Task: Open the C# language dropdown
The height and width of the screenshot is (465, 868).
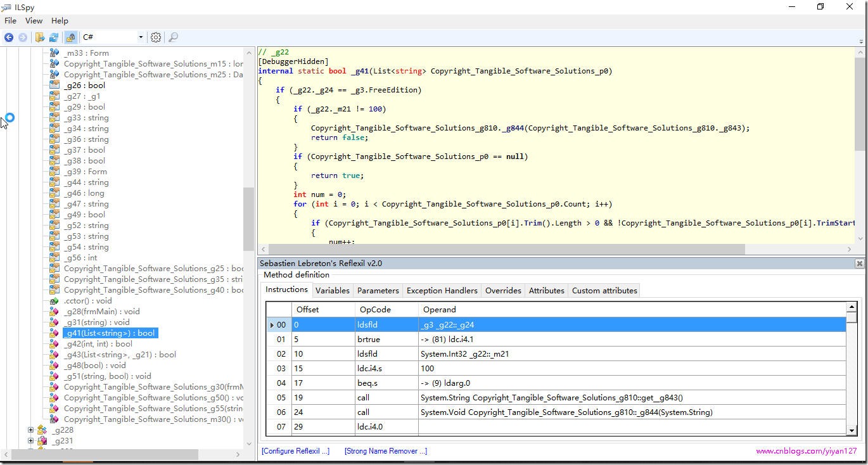Action: coord(113,37)
